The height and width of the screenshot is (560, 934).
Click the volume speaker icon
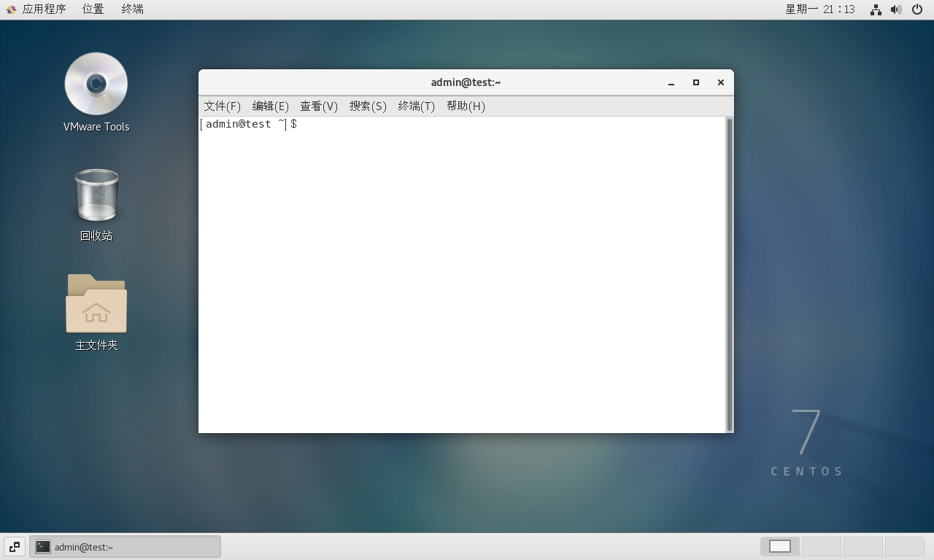(896, 9)
